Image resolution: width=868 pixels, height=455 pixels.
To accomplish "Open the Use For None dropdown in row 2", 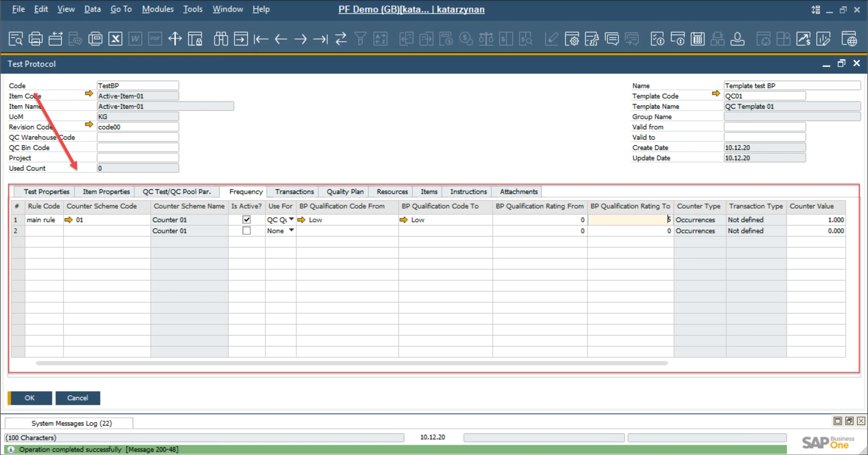I will (291, 231).
